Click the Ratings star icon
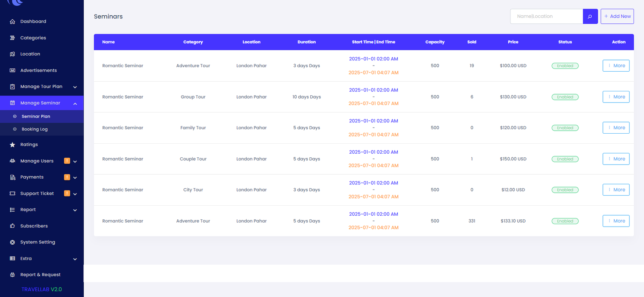The width and height of the screenshot is (644, 297). [x=12, y=144]
